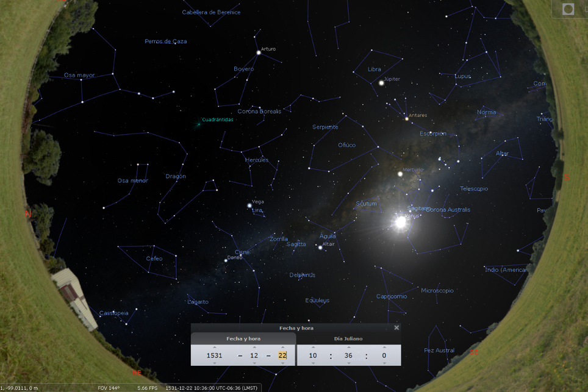Decrease the minutes with the down arrow
The width and height of the screenshot is (588, 392).
[x=348, y=363]
